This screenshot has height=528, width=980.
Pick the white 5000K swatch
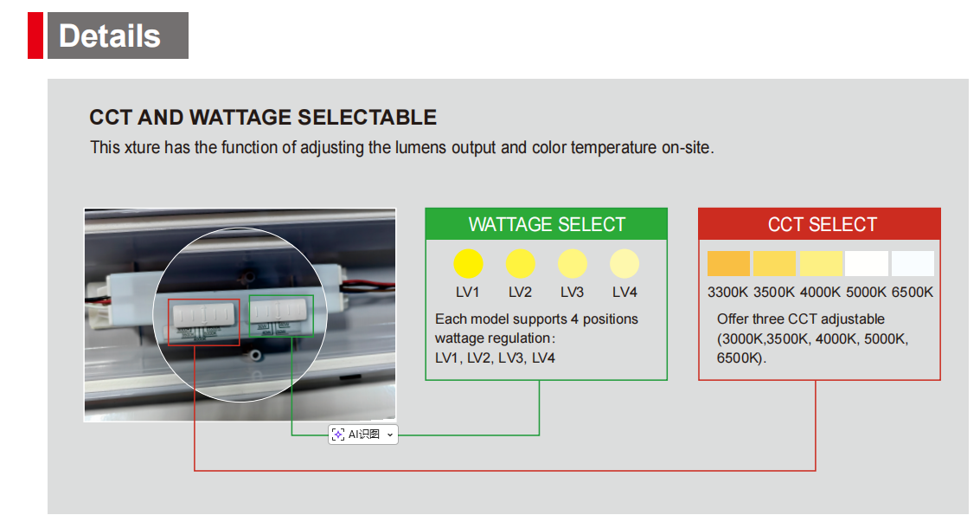tap(866, 263)
